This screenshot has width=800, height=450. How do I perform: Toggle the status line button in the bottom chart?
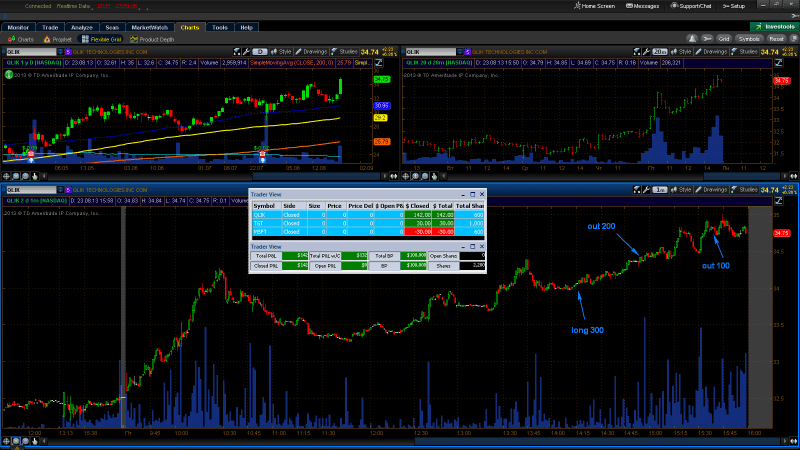pos(779,201)
